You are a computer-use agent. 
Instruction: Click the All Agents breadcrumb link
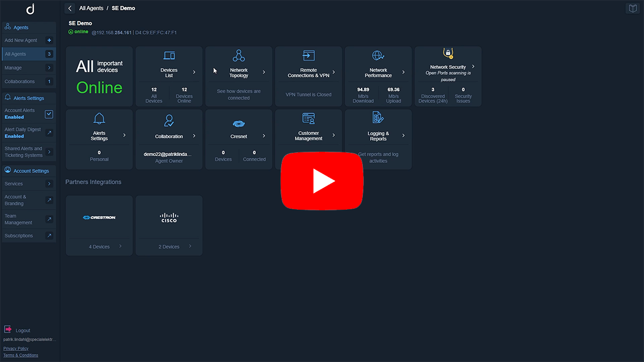(x=91, y=9)
